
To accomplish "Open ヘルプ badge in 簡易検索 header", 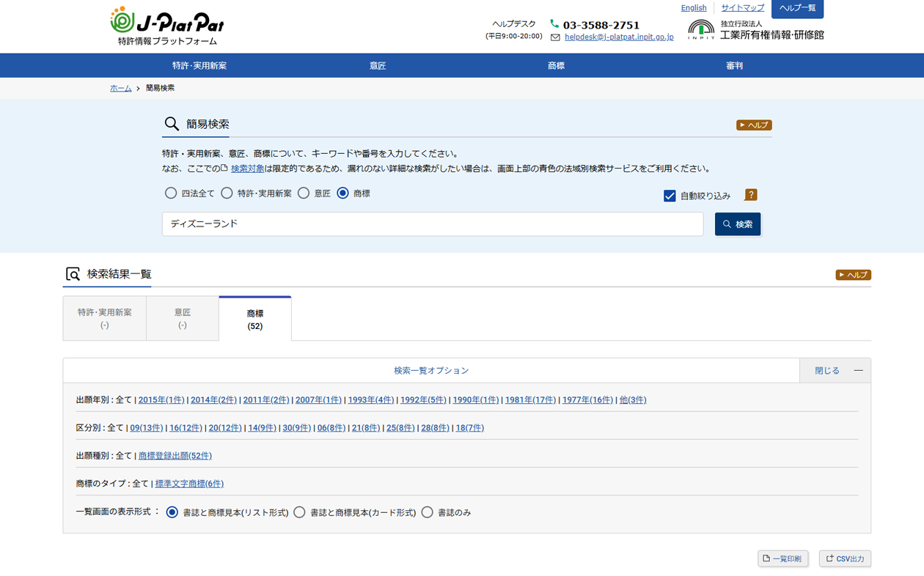I will 754,125.
